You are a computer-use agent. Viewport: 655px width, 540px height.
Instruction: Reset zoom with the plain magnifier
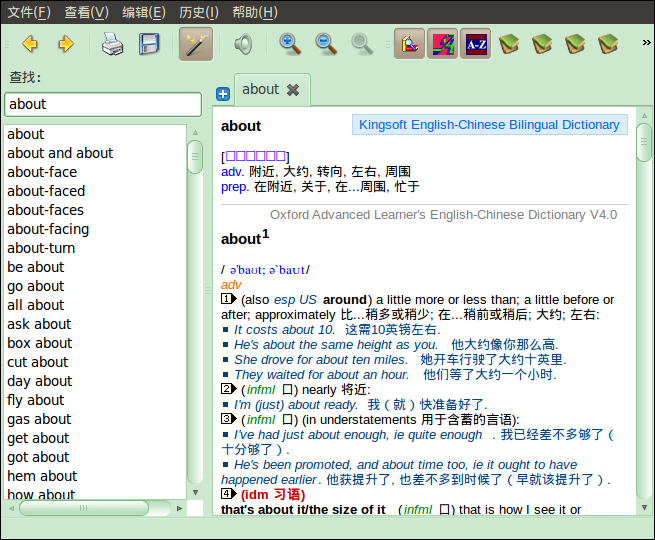[x=362, y=44]
